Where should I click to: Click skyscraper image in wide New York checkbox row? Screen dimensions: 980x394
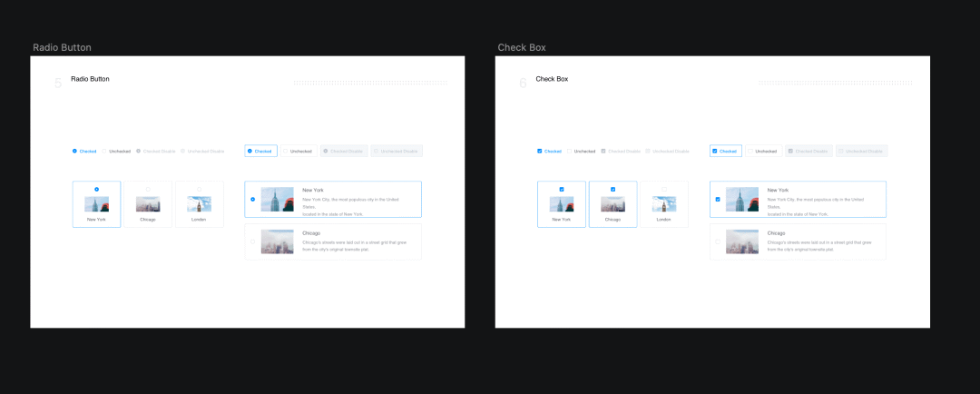[x=742, y=200]
